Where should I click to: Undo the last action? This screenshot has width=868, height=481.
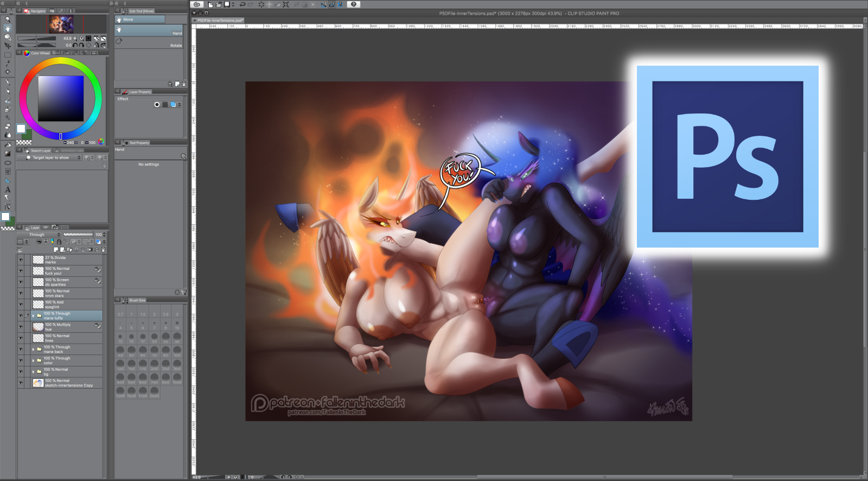(x=242, y=4)
